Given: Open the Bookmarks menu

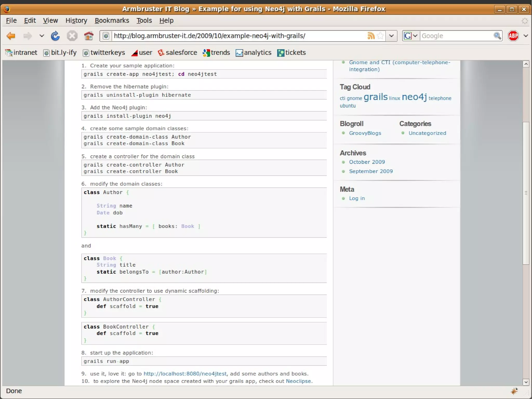Looking at the screenshot, I should click(x=112, y=21).
